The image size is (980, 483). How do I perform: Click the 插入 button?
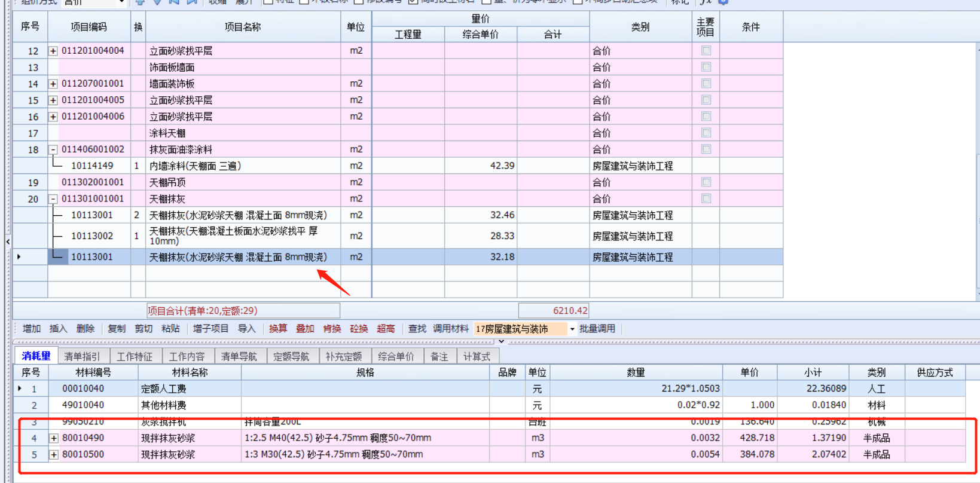point(58,329)
